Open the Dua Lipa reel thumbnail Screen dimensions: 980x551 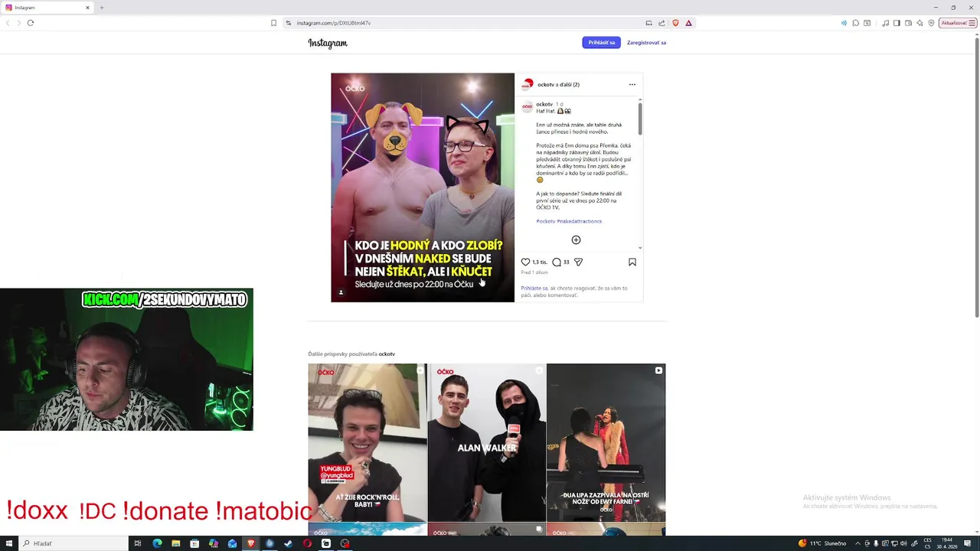click(x=606, y=442)
